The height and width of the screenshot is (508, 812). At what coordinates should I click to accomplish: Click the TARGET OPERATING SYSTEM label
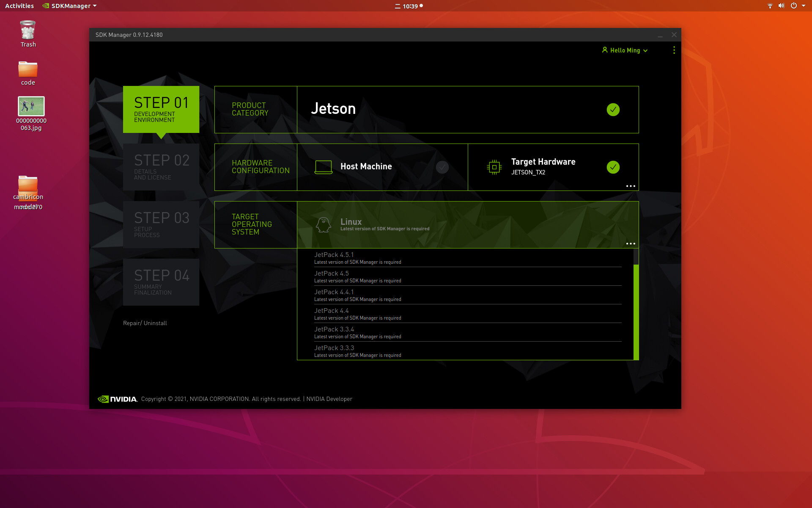point(252,224)
